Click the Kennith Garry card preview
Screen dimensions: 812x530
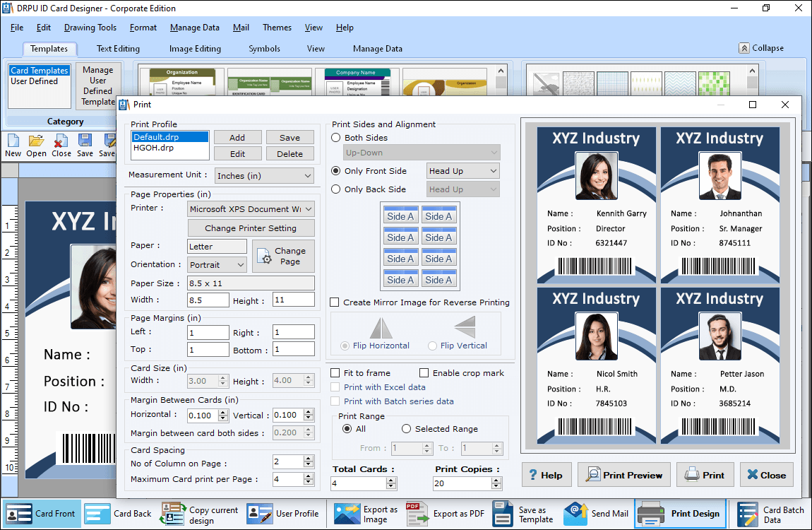tap(597, 206)
